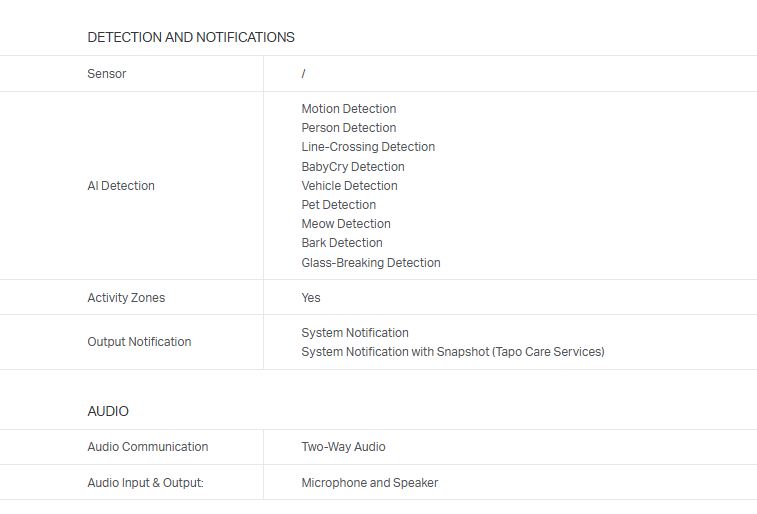Select the Glass-Breaking Detection entry
Screen dimensions: 757x514
pyautogui.click(x=371, y=263)
